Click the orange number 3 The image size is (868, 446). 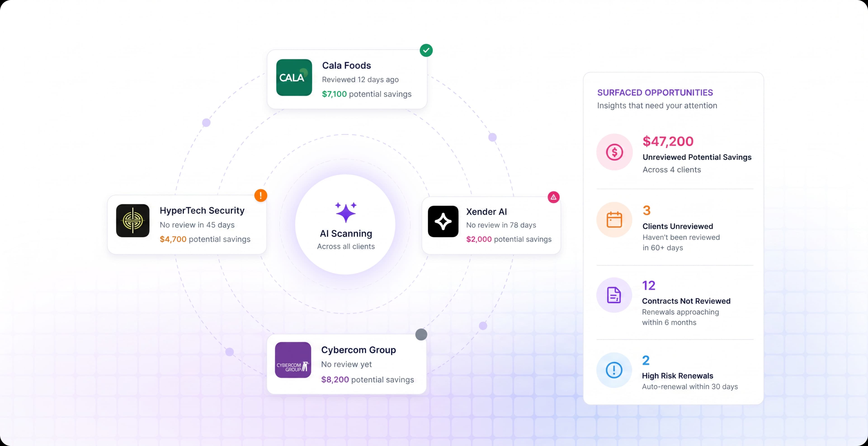647,210
